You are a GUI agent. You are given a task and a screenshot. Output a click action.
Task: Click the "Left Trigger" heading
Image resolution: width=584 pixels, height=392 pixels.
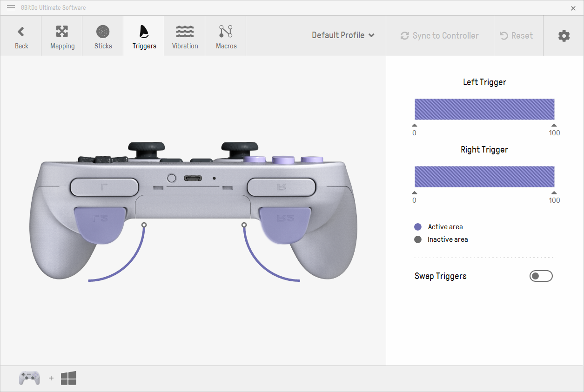484,82
